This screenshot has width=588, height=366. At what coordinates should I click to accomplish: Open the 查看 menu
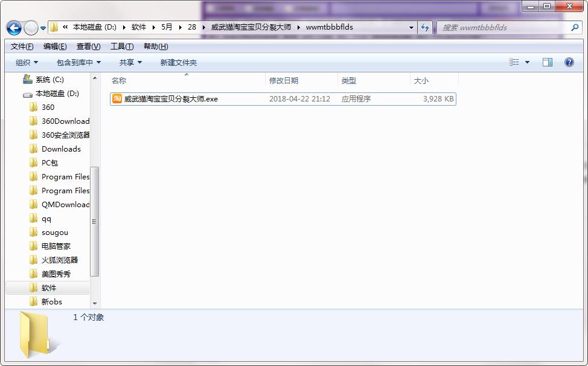pos(86,46)
